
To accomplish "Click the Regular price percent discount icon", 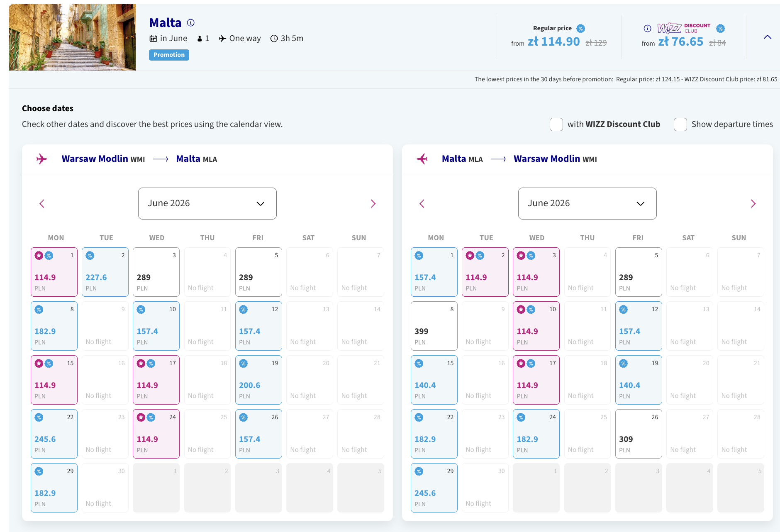I will tap(581, 28).
